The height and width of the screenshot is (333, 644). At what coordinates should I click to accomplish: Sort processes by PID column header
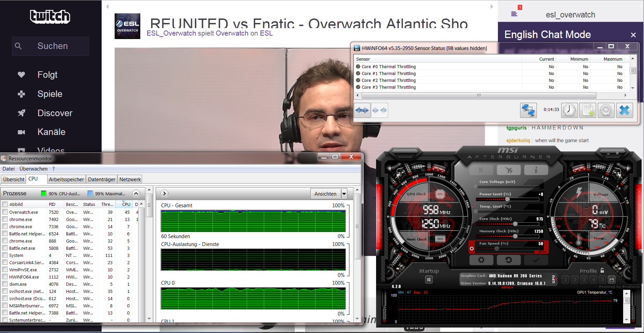pyautogui.click(x=55, y=204)
